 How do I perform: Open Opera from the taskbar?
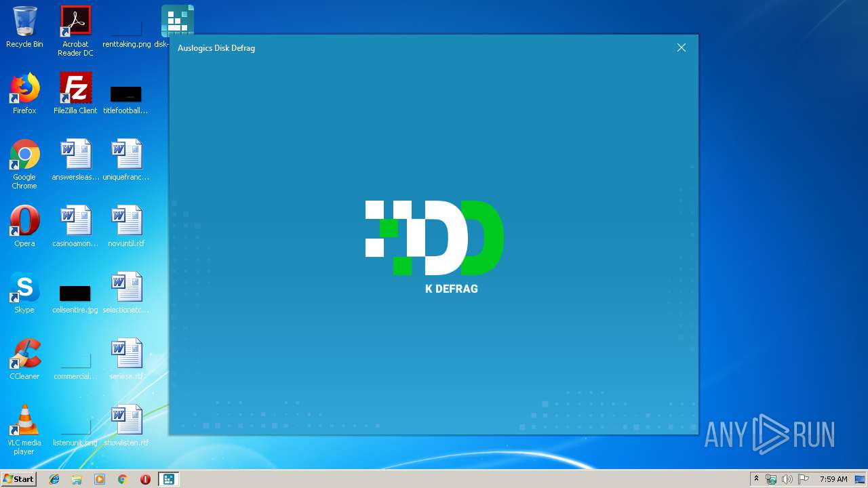145,479
